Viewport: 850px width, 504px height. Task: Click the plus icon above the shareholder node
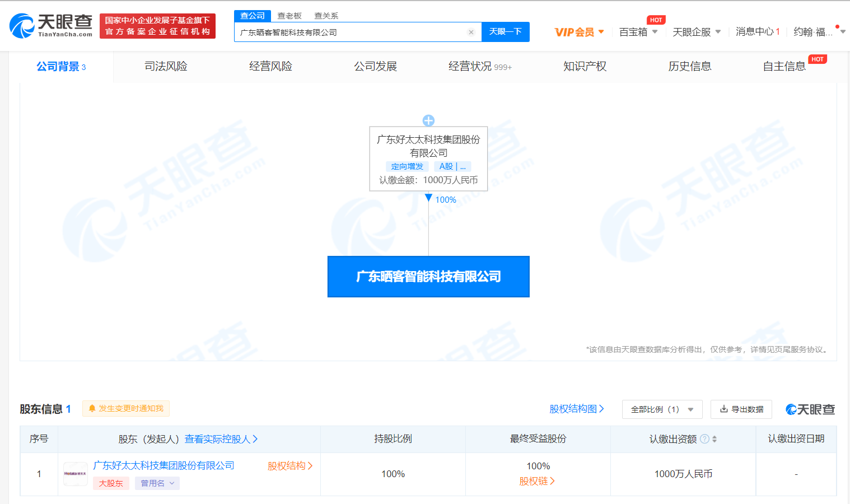coord(428,120)
